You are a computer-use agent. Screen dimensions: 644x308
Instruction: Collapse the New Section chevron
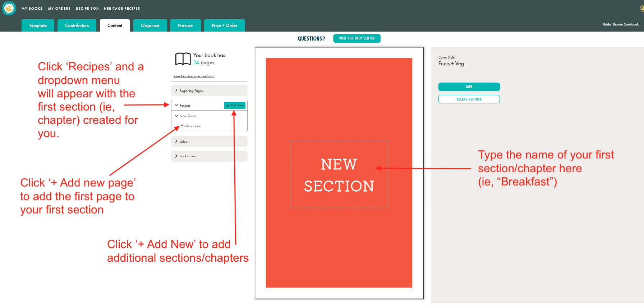click(x=176, y=116)
